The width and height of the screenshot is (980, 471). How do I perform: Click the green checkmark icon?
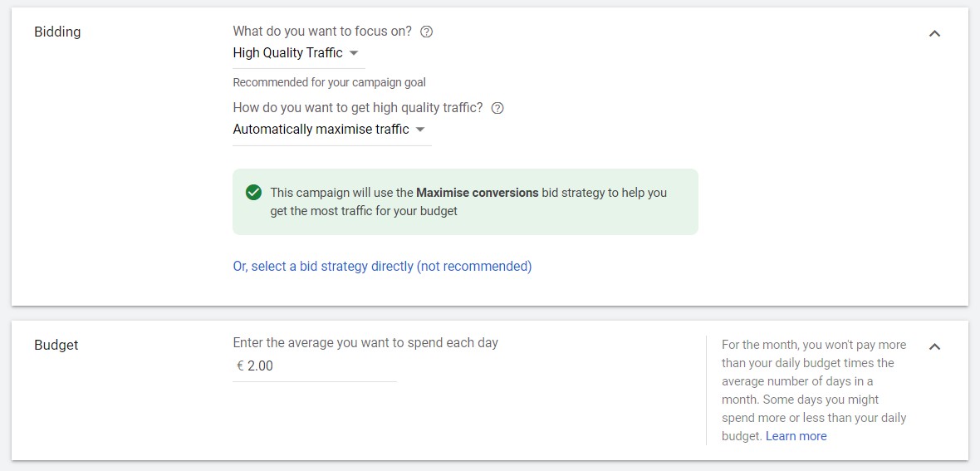[254, 193]
